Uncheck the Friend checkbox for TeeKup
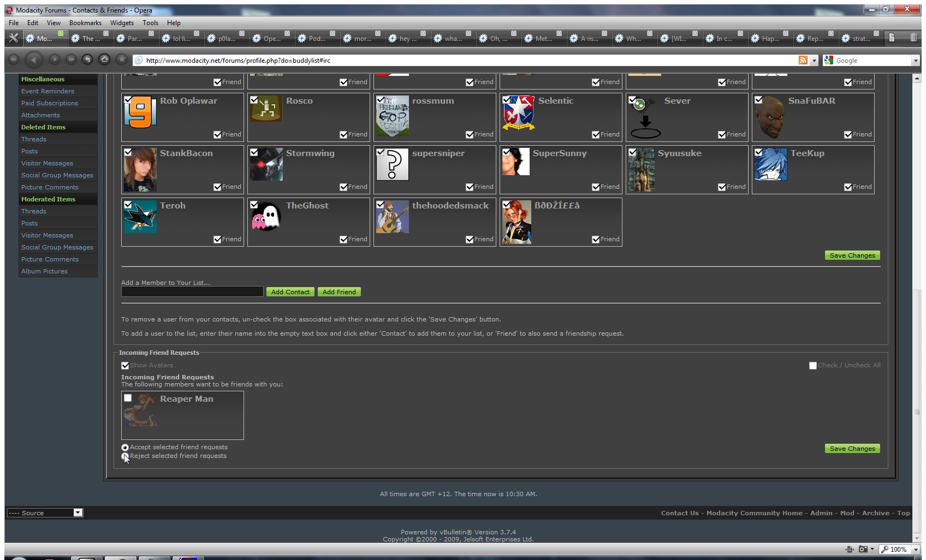 [848, 187]
